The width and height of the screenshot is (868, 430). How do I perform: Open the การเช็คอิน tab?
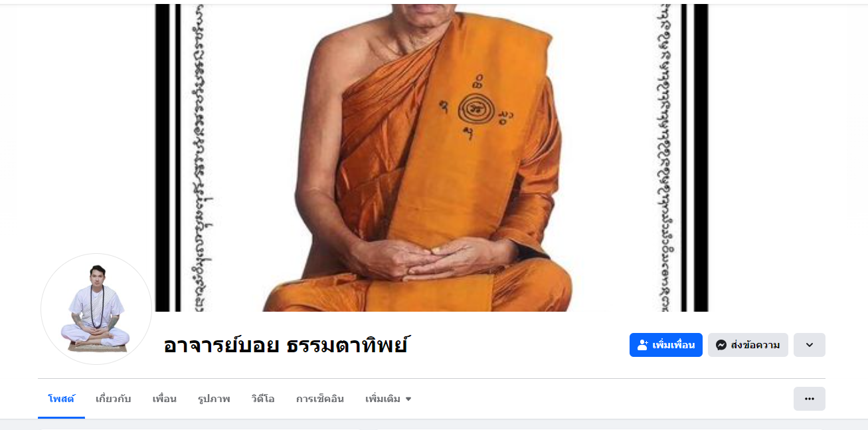coord(320,399)
